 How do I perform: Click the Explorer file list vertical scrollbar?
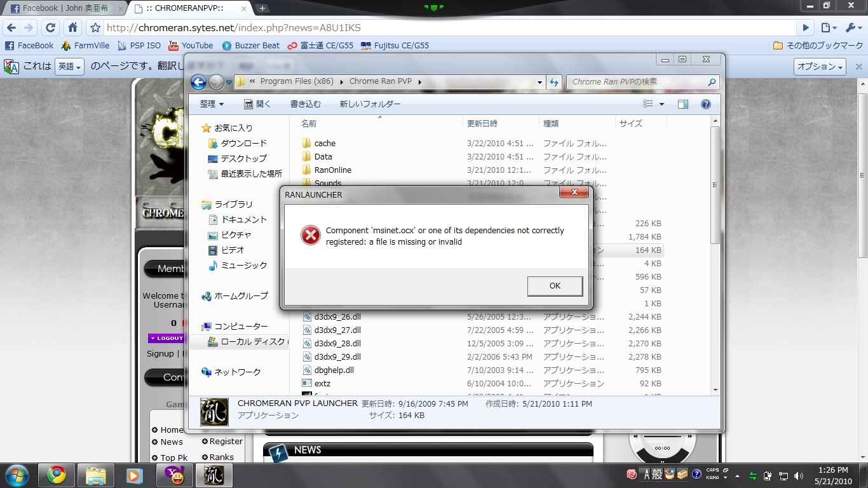tap(715, 184)
